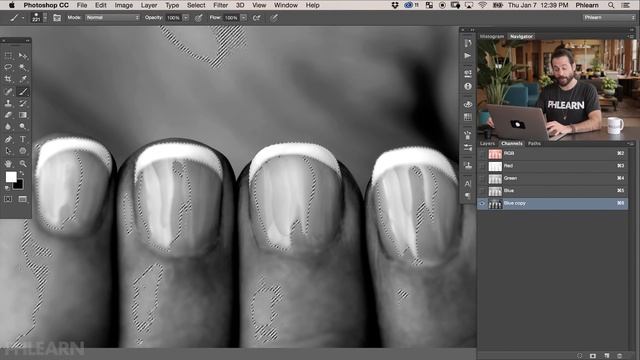Image resolution: width=640 pixels, height=360 pixels.
Task: Switch to the Layers tab
Action: [487, 144]
